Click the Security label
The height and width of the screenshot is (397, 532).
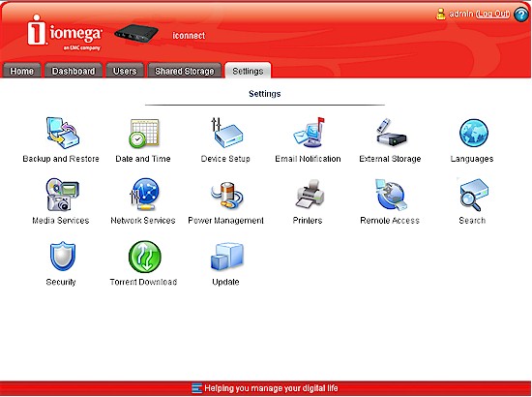(61, 282)
